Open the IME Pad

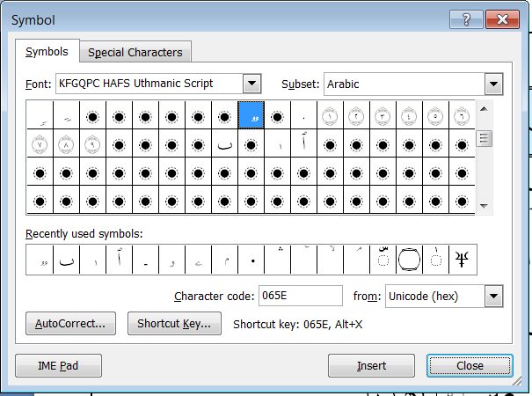pos(58,365)
